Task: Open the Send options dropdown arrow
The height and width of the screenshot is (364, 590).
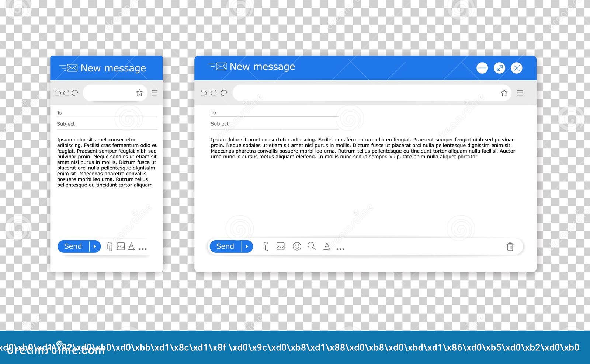Action: point(246,246)
